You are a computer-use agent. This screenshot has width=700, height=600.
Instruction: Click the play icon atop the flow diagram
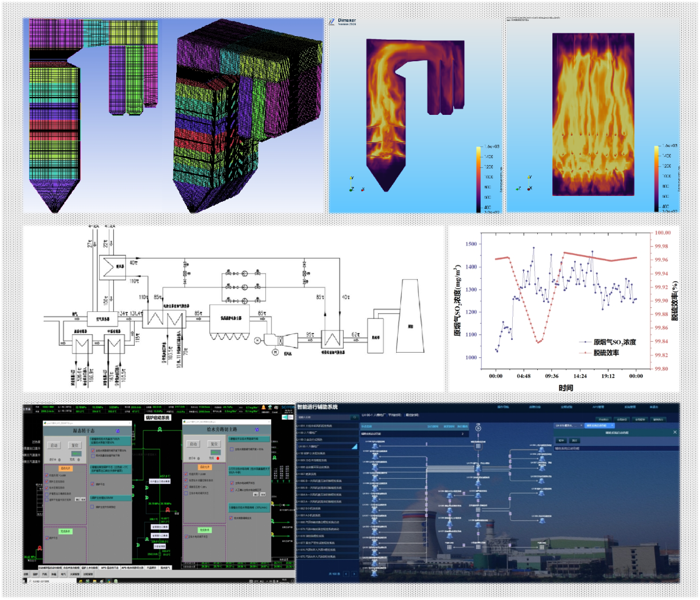[478, 427]
